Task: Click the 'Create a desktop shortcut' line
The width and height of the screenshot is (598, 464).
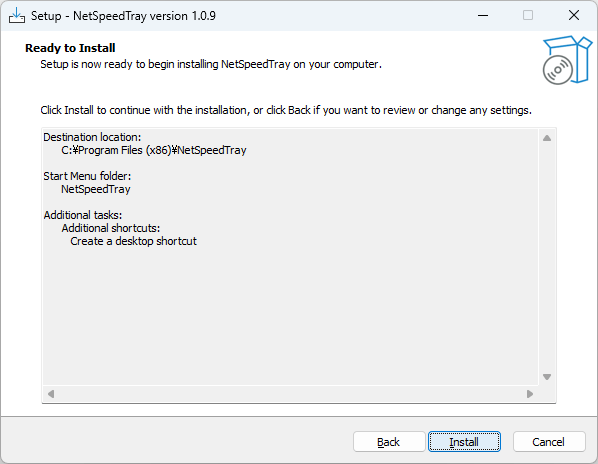Action: click(x=133, y=241)
